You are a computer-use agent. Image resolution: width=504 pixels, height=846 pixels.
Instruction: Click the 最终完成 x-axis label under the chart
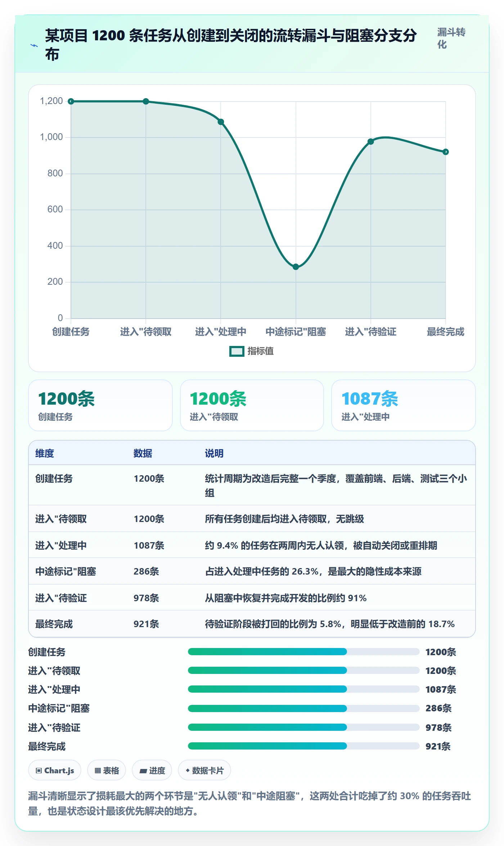[x=445, y=332]
